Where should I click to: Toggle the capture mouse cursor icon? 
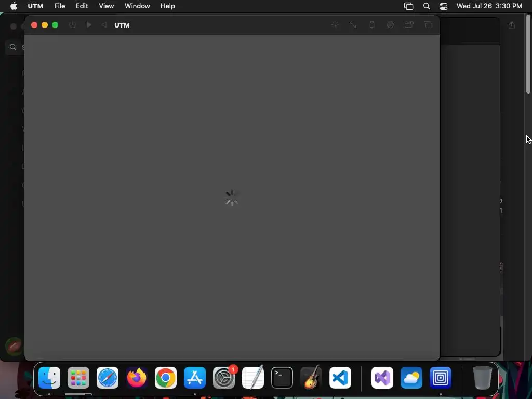335,25
